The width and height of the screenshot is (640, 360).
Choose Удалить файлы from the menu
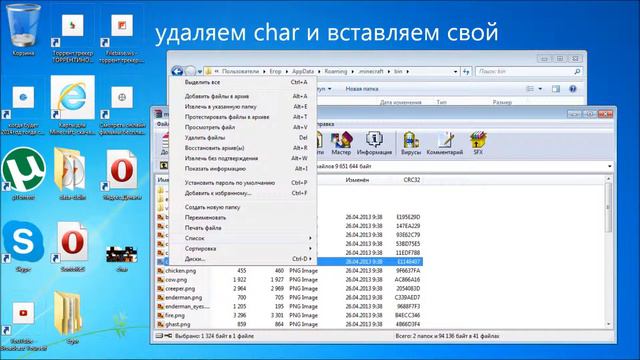click(243, 138)
